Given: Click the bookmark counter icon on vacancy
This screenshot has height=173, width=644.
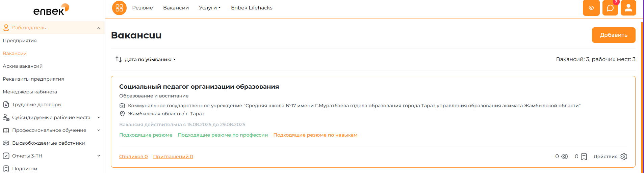Looking at the screenshot, I should (581, 156).
